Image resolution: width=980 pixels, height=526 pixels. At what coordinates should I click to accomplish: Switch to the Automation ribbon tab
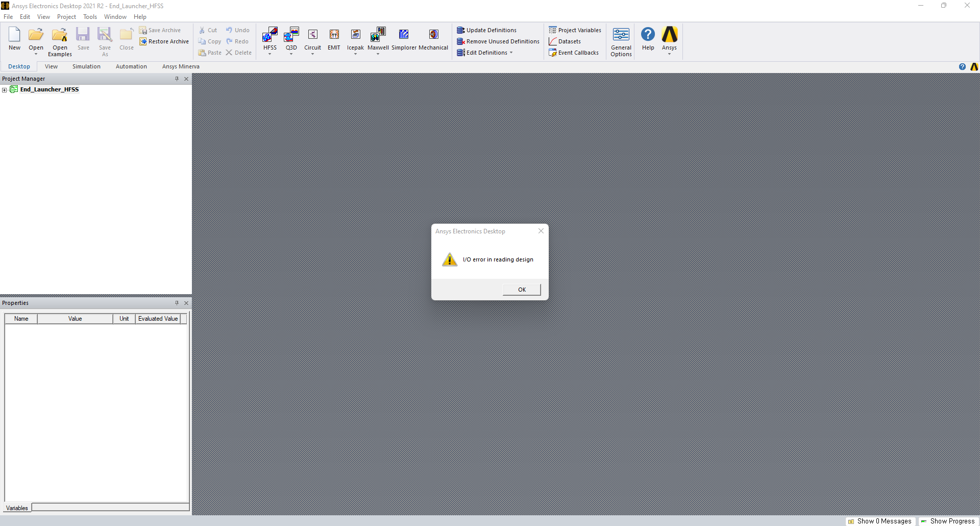(x=131, y=66)
